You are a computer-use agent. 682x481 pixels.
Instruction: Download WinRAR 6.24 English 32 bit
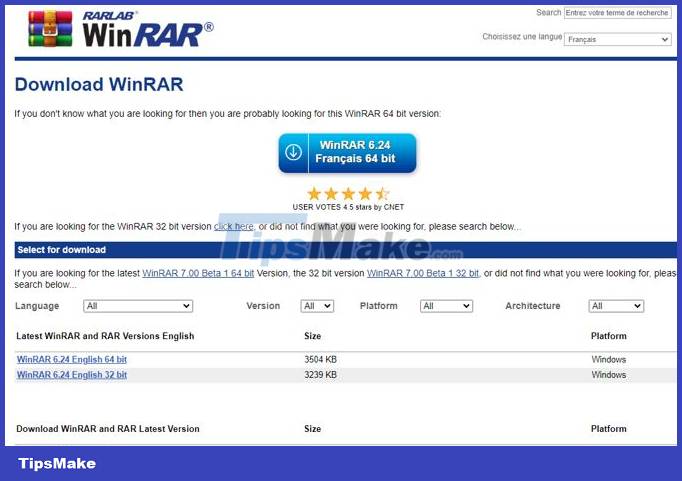(x=72, y=375)
